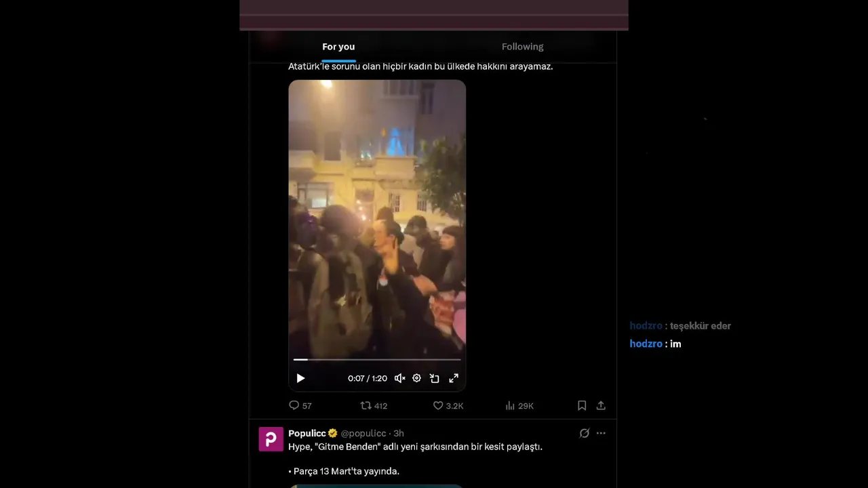Reply to tweet with 57 comments
Screen dimensions: 868x488
(x=300, y=405)
